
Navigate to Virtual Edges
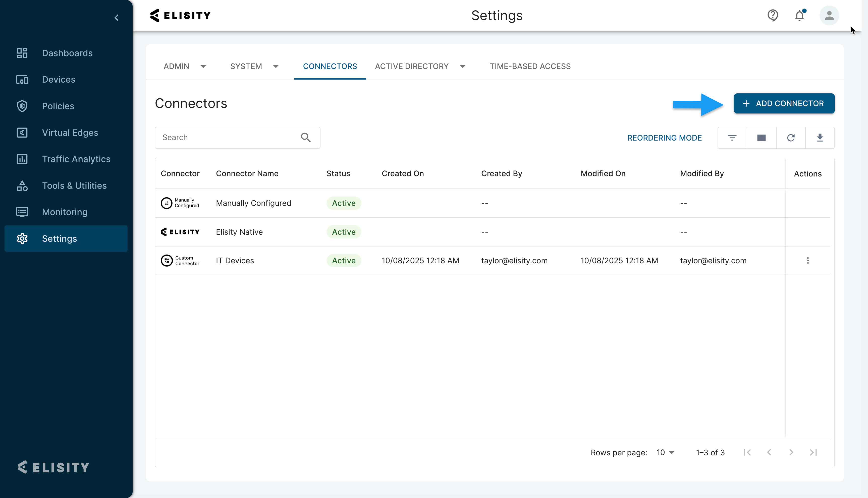click(70, 133)
